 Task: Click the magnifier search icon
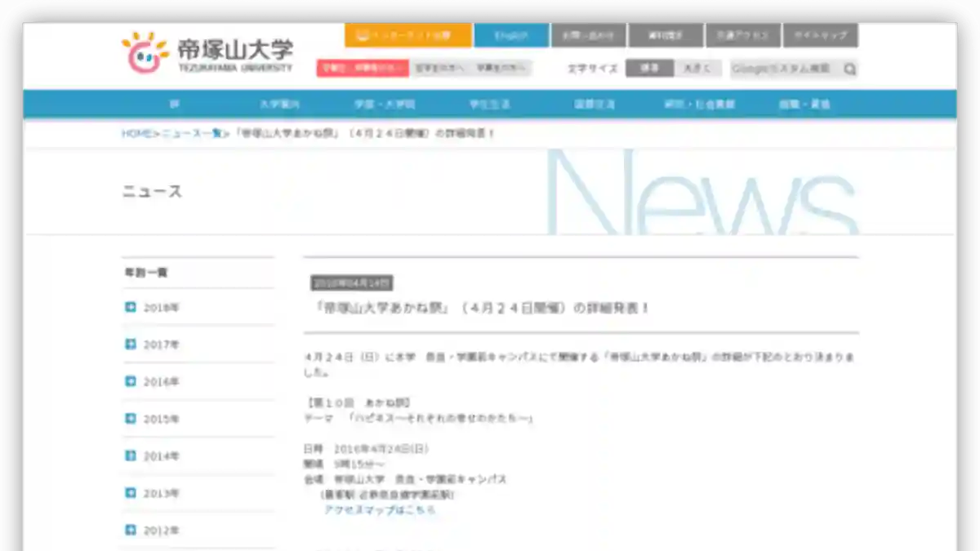point(849,69)
